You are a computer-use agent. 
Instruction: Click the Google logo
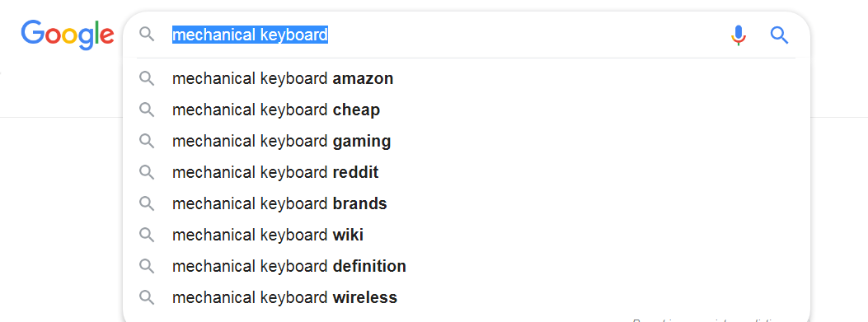68,35
